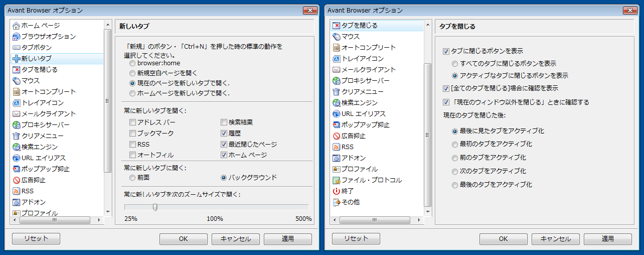The image size is (644, 255).
Task: Click the タブを閉じる icon in left window list
Action: (x=16, y=70)
